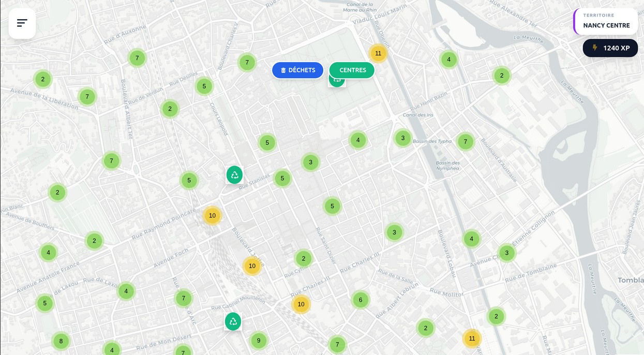Toggle the Centres filter
The image size is (644, 355).
352,70
